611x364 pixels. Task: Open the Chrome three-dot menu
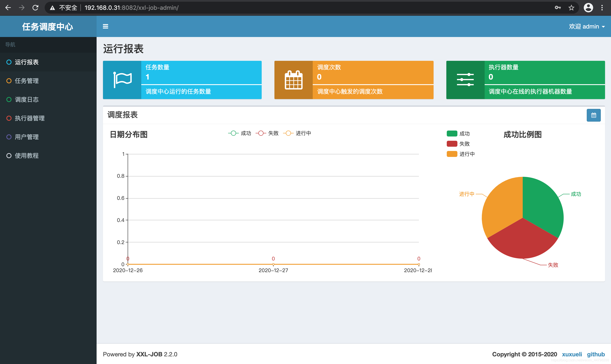click(x=602, y=8)
